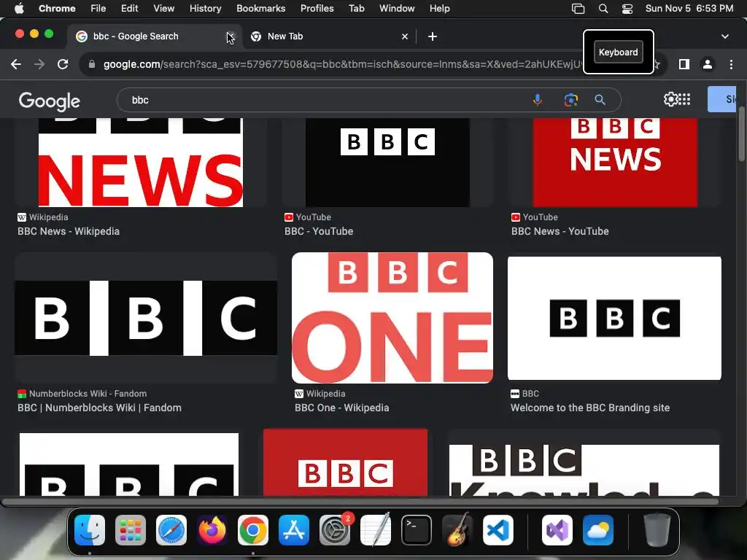Open Control Center in menu bar
Viewport: 747px width, 560px height.
627,9
